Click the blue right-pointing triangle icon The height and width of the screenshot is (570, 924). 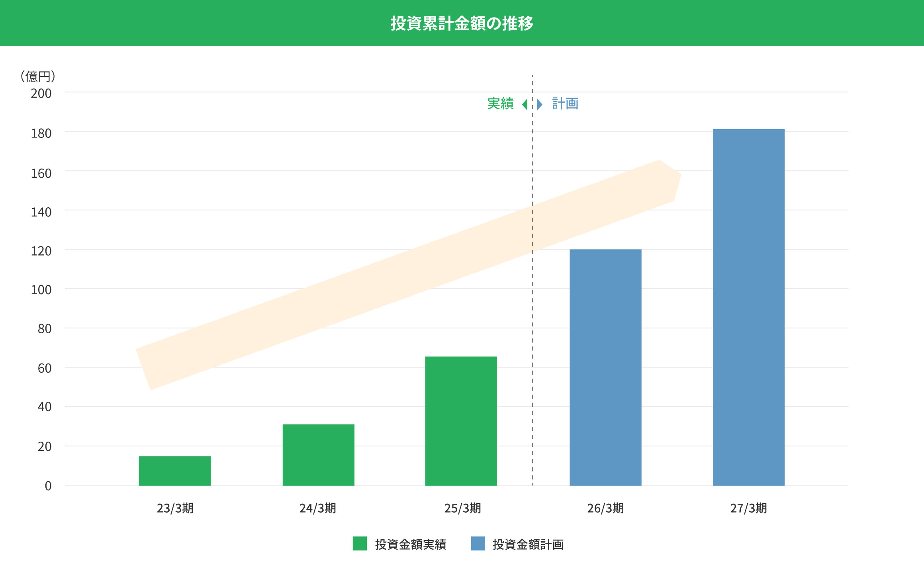point(539,104)
